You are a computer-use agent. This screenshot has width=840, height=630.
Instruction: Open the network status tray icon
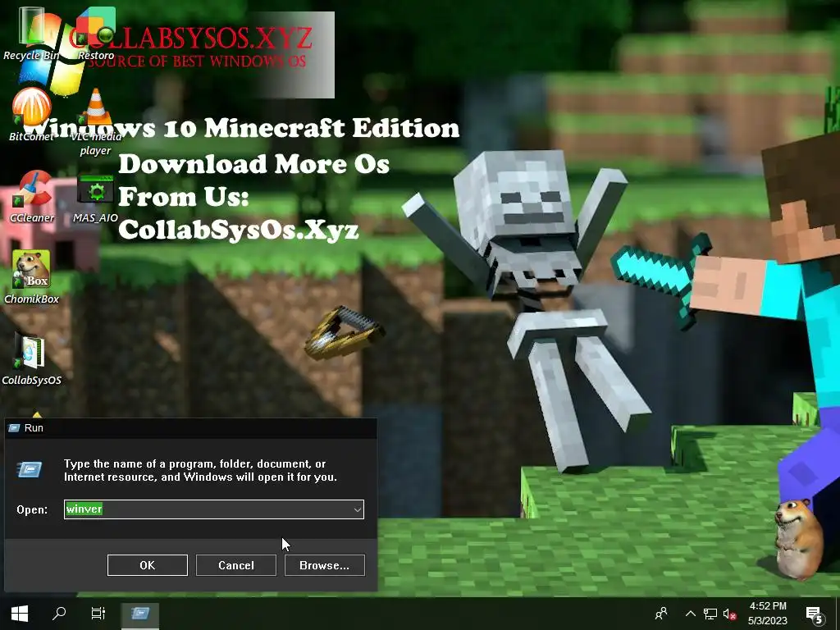click(710, 614)
